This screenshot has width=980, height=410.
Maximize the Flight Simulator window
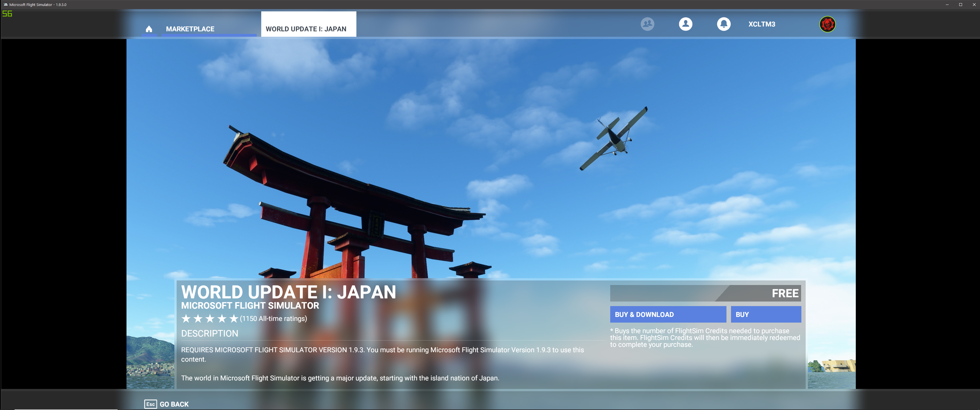pyautogui.click(x=960, y=5)
